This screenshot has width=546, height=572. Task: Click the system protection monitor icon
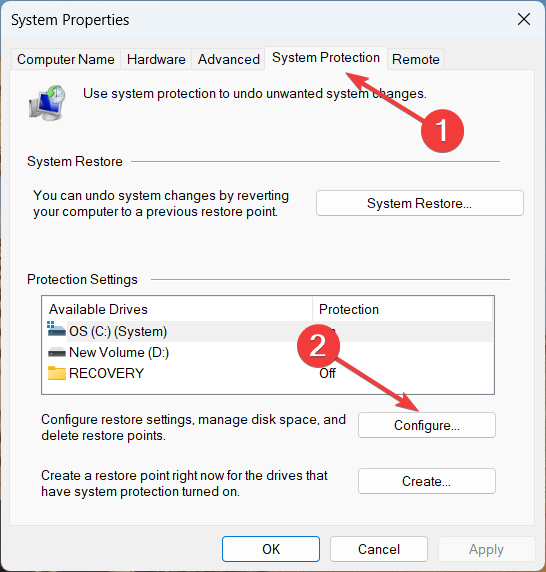pyautogui.click(x=47, y=103)
